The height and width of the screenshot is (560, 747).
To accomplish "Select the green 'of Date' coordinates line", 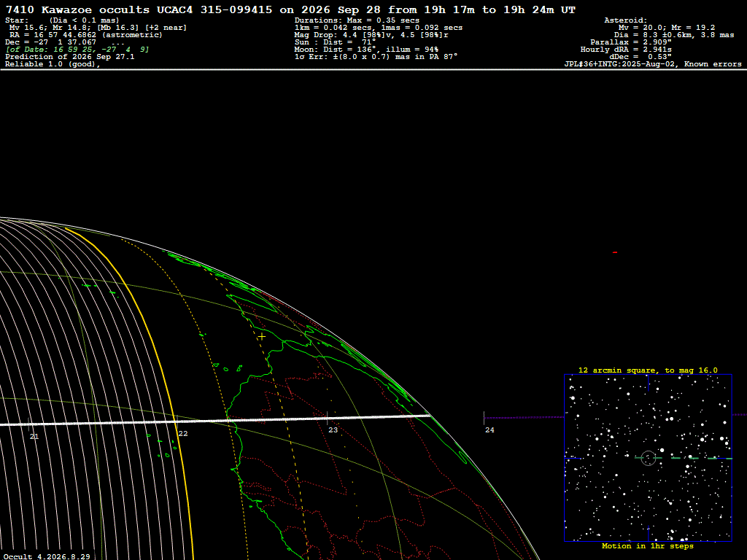I will click(77, 50).
